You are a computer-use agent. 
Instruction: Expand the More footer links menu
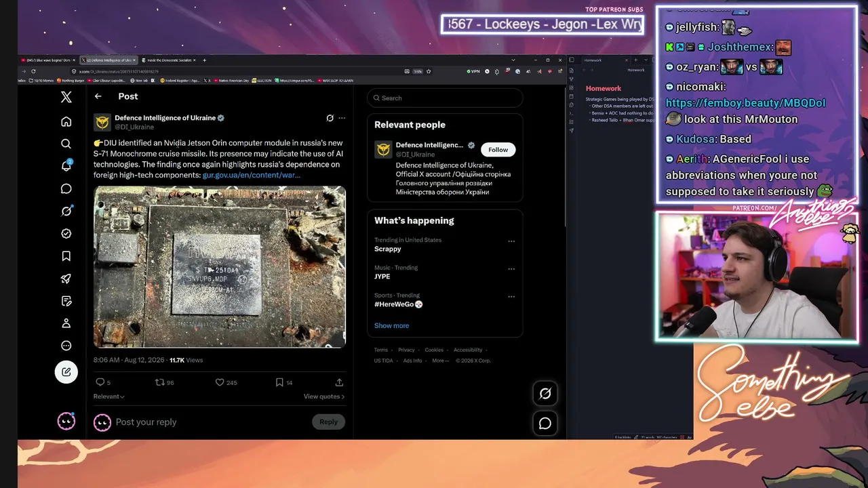pos(440,361)
